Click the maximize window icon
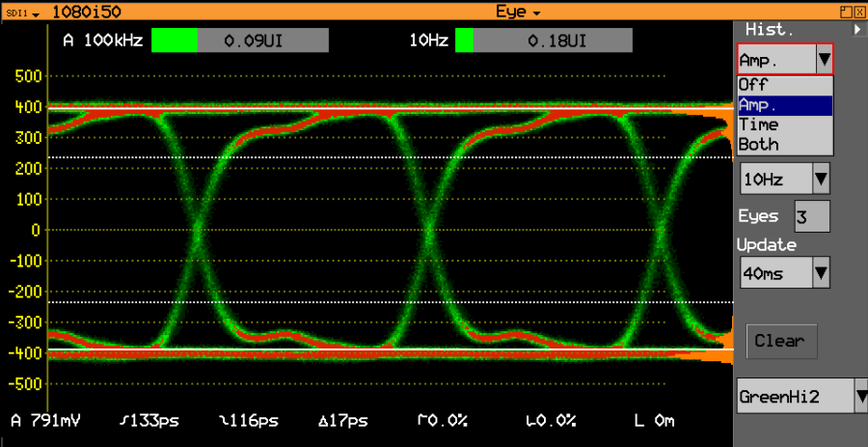This screenshot has width=868, height=447. [x=845, y=13]
